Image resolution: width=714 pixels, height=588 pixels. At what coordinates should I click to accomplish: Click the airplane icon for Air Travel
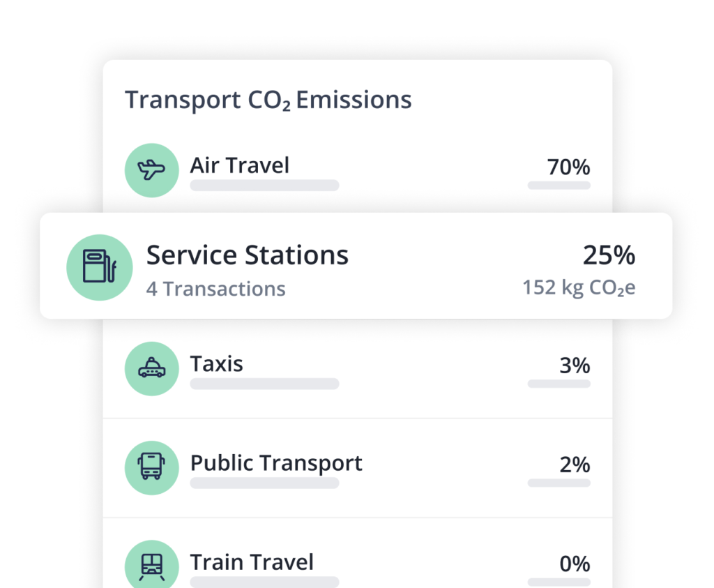pos(151,169)
